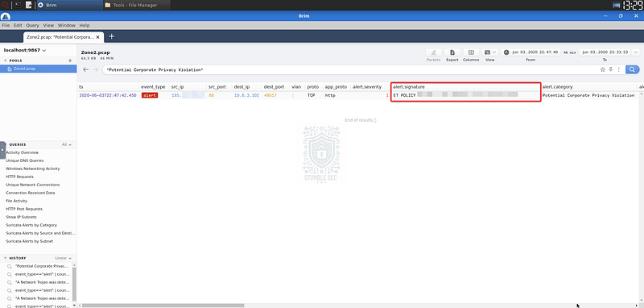644x308 pixels.
Task: Click the timestamp 2020-06-03T22:47:42.450 cell
Action: (x=108, y=95)
